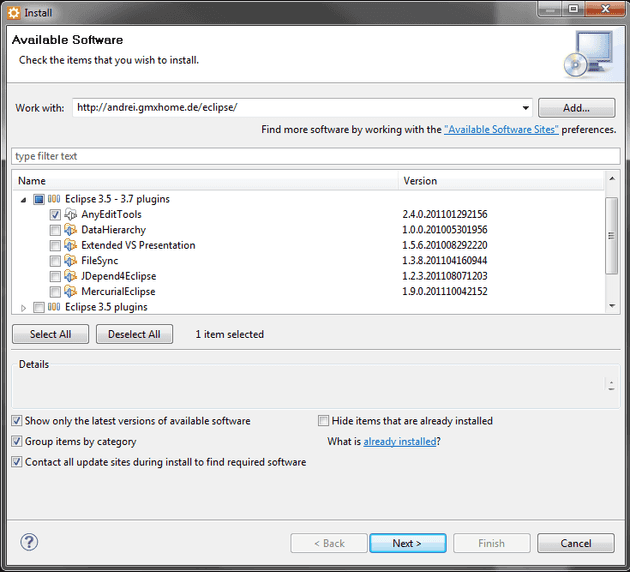Click Deselect All button
630x572 pixels.
134,334
